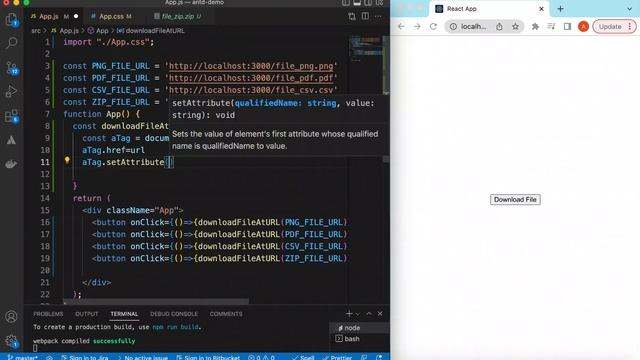Follow the file_png.png URL link
640x360 pixels.
tap(251, 66)
